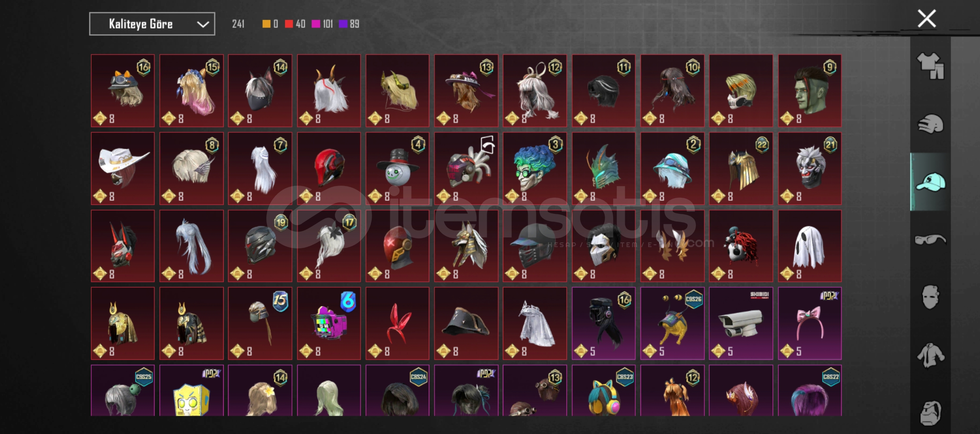Select the security camera head item
This screenshot has width=980, height=434.
[x=741, y=323]
